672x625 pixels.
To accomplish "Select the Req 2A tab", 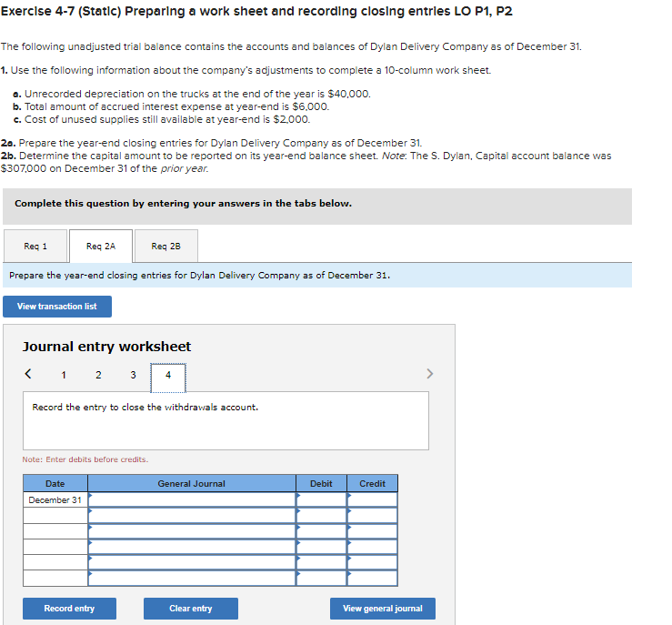I will click(101, 246).
